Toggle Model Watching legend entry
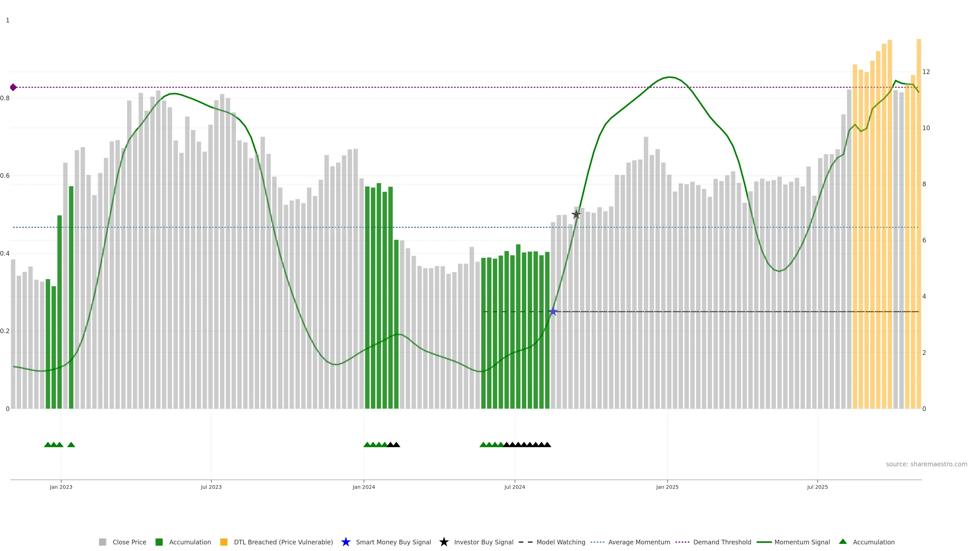 tap(560, 542)
